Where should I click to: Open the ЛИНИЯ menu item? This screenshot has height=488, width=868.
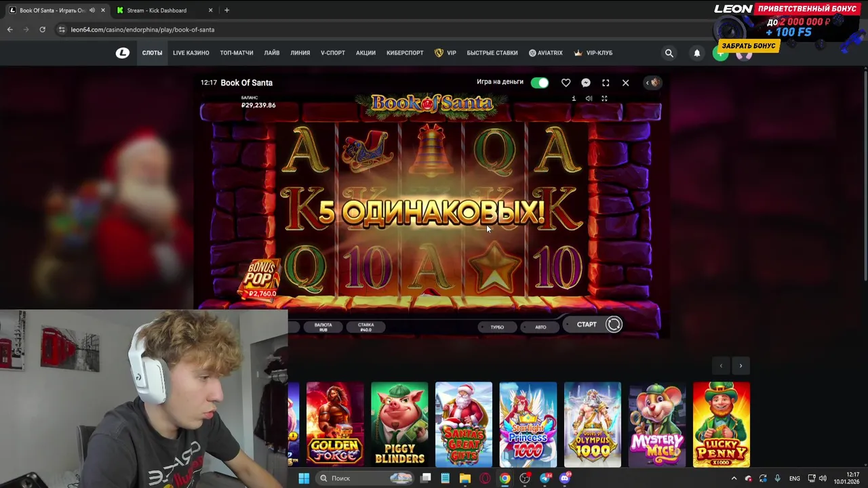[300, 53]
